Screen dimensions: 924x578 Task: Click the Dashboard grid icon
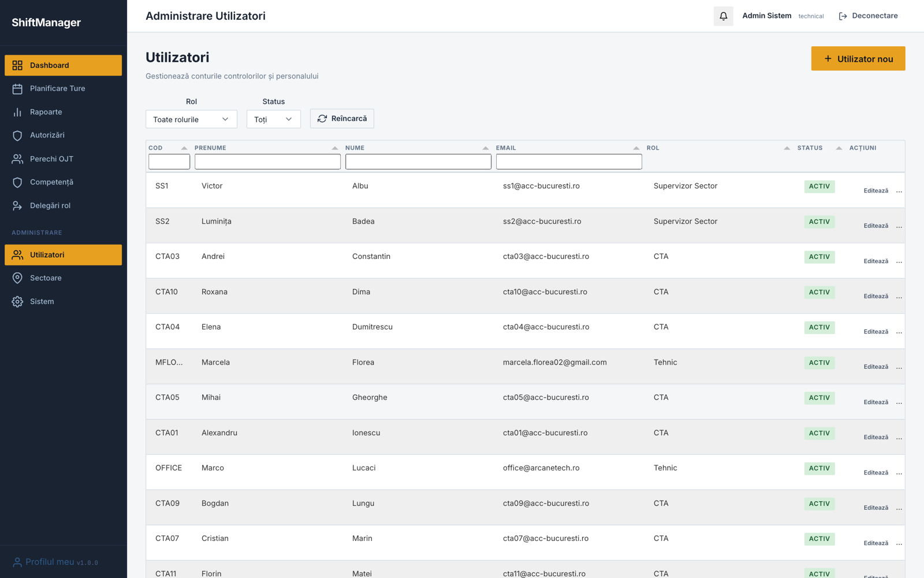17,65
